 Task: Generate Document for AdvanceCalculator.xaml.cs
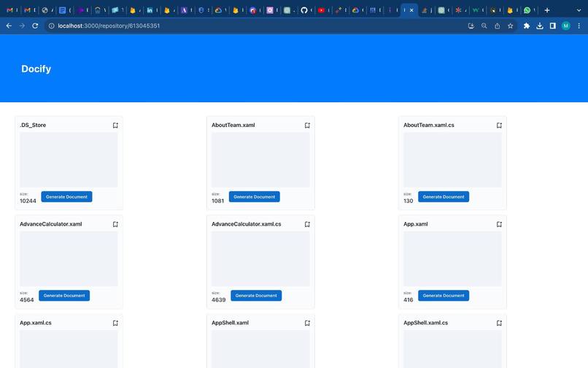[x=256, y=296]
